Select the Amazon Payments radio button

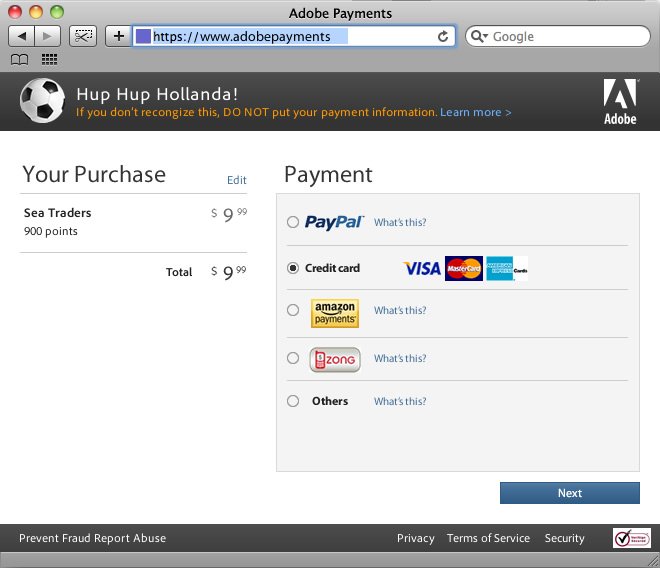point(293,310)
